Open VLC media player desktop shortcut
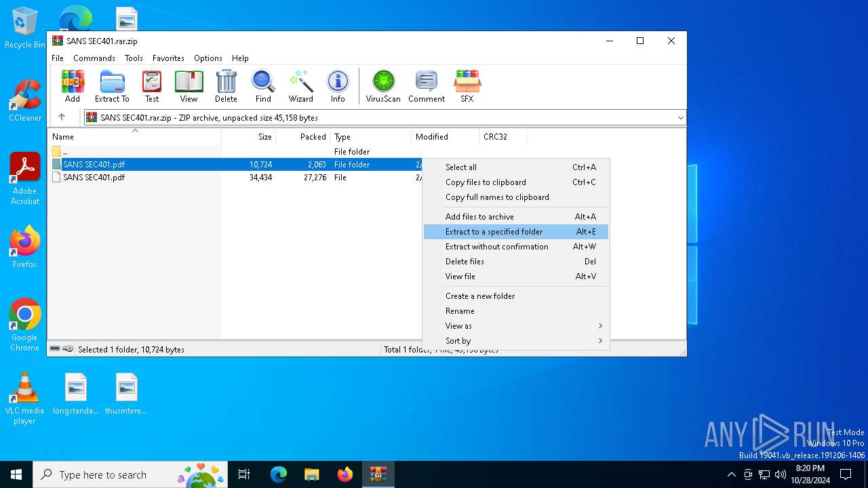Screen dimensions: 868x488 (25, 399)
